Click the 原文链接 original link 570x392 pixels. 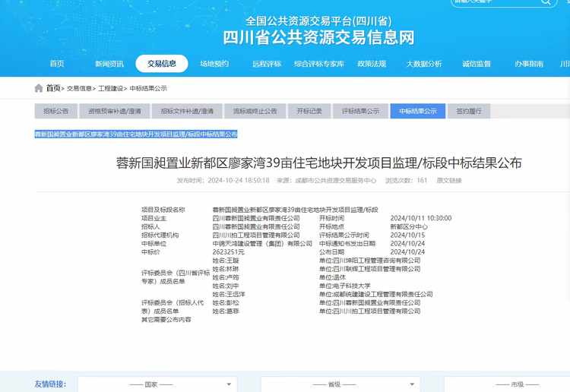[x=448, y=181]
